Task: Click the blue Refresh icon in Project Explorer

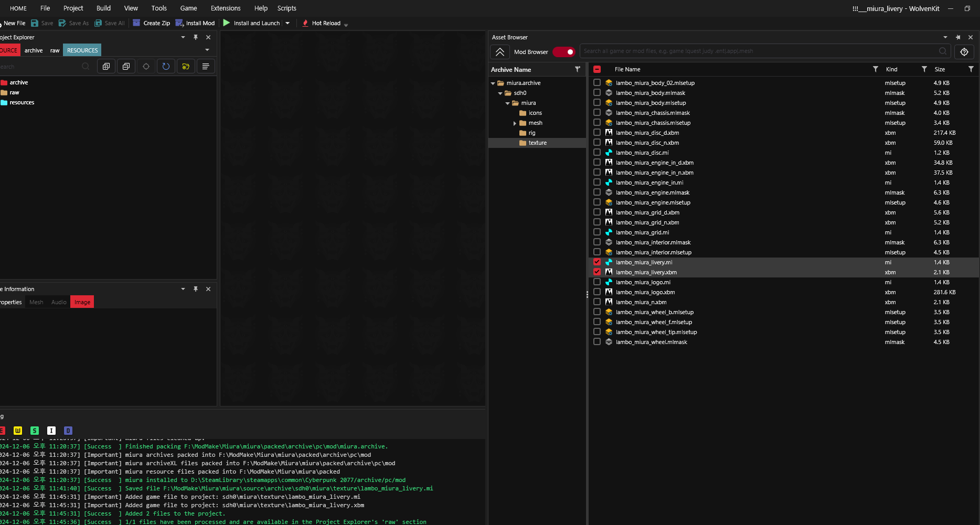Action: [166, 67]
